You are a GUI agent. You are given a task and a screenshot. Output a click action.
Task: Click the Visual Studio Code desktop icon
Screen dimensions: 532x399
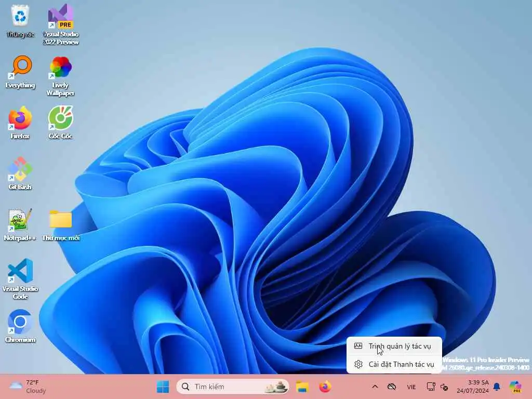click(x=20, y=279)
